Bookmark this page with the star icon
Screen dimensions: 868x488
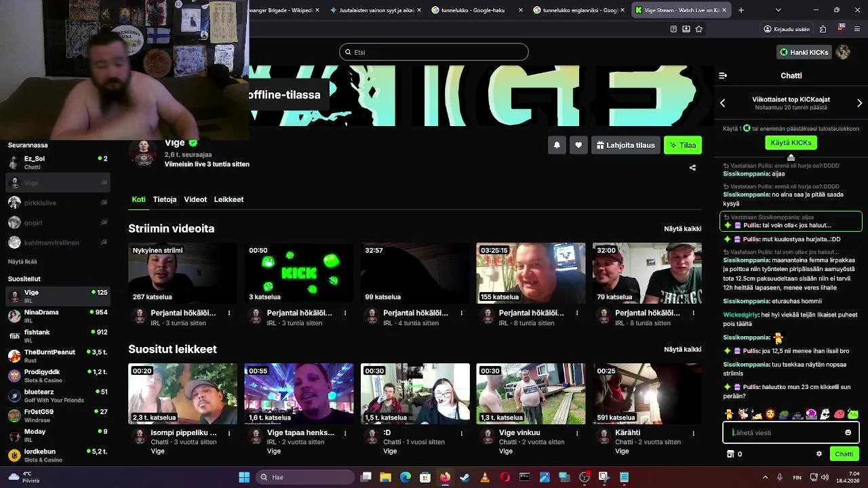click(698, 29)
